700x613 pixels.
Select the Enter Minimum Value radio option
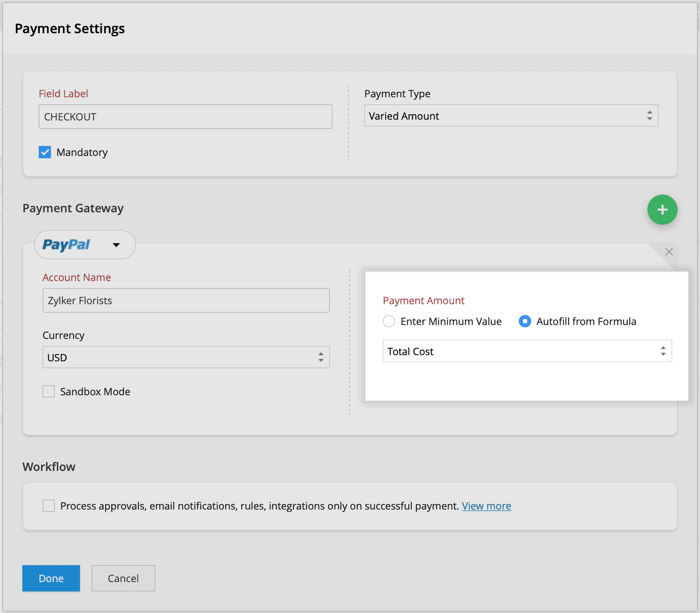[389, 321]
